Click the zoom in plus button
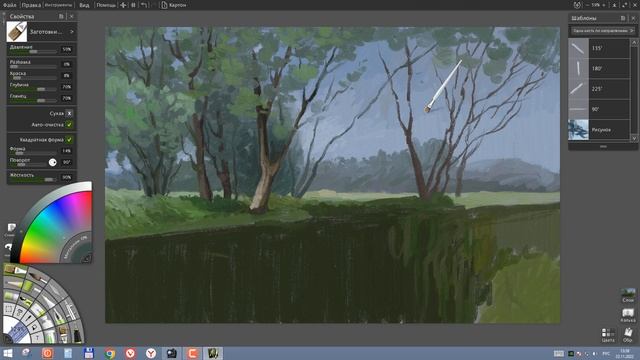Viewport: 640px width, 360px height. click(604, 5)
